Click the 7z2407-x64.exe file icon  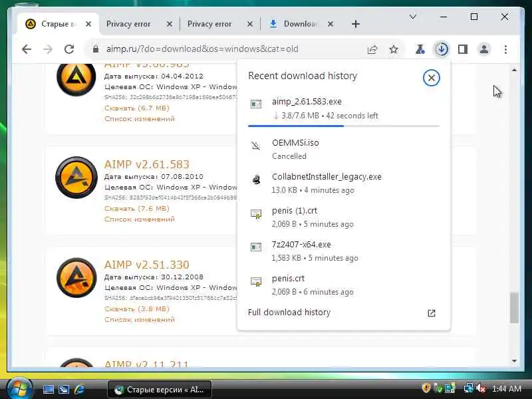coord(256,247)
